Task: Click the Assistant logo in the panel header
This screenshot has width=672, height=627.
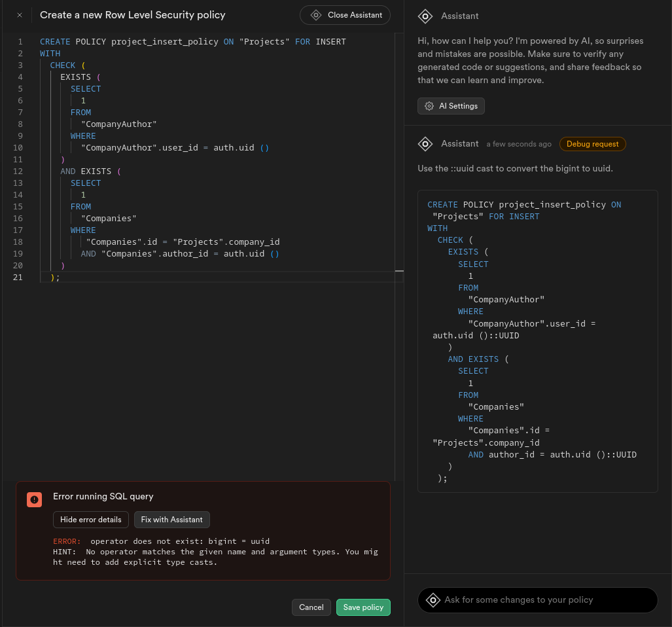Action: click(x=425, y=16)
